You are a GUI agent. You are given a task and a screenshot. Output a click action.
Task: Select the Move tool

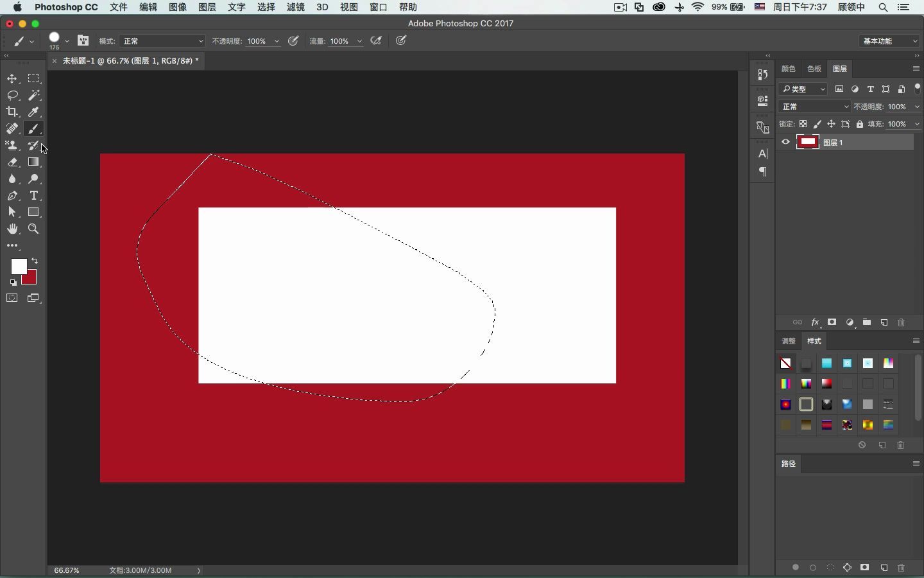pos(12,78)
